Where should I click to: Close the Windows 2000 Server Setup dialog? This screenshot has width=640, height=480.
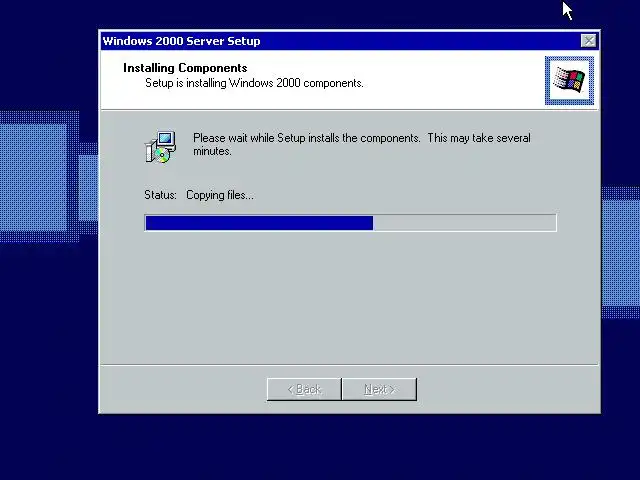click(x=589, y=41)
